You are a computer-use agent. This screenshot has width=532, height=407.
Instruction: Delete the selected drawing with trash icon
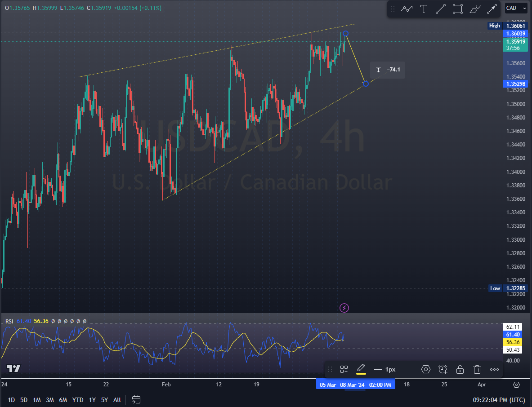477,369
